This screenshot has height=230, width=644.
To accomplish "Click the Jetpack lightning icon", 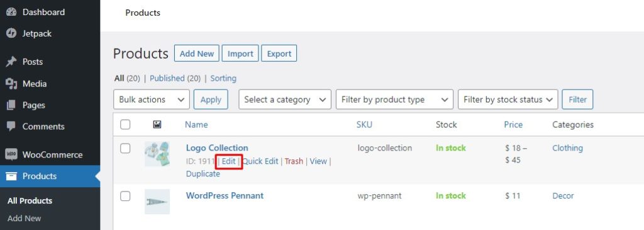I will [11, 34].
